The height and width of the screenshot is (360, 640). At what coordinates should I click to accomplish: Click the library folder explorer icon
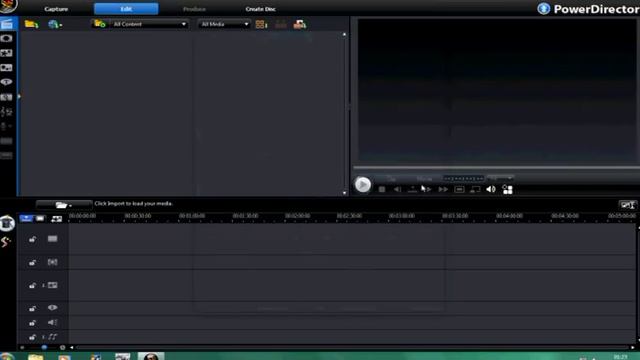click(x=100, y=24)
